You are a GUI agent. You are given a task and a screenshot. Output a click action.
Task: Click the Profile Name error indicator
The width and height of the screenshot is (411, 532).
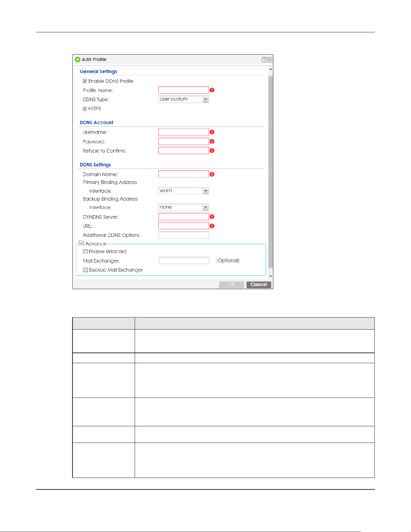(x=212, y=90)
